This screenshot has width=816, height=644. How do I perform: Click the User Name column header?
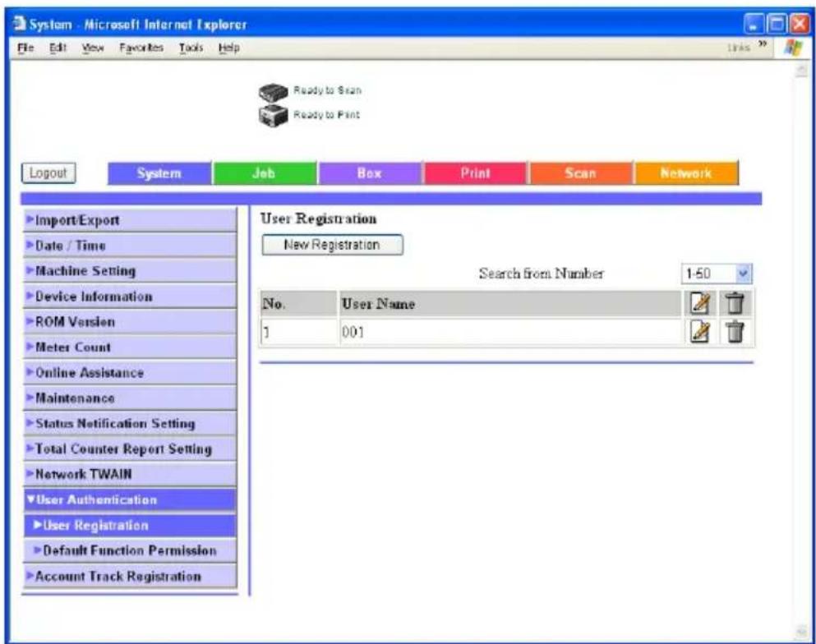click(x=510, y=304)
